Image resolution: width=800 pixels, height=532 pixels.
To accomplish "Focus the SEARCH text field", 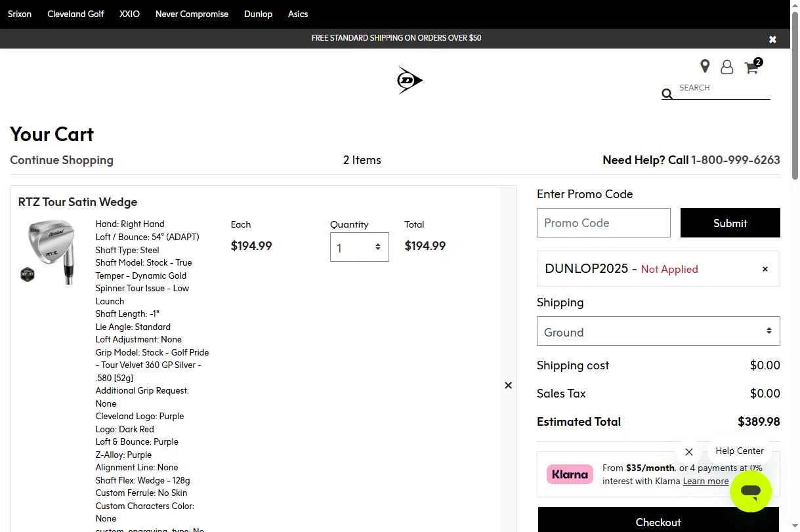I will pyautogui.click(x=724, y=88).
